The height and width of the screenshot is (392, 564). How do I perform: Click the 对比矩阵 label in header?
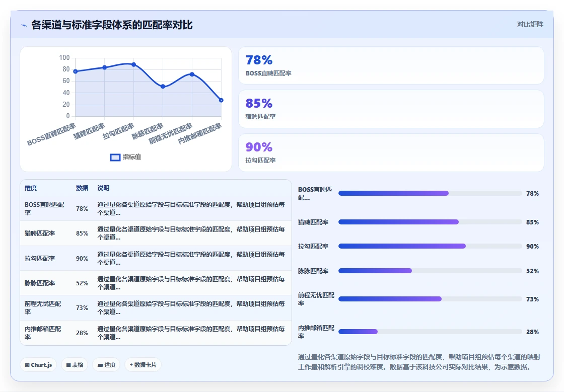(530, 25)
